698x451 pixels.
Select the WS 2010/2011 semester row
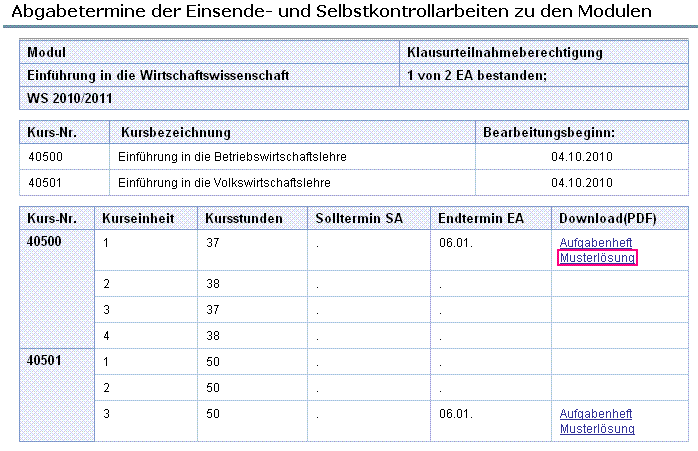click(x=354, y=98)
